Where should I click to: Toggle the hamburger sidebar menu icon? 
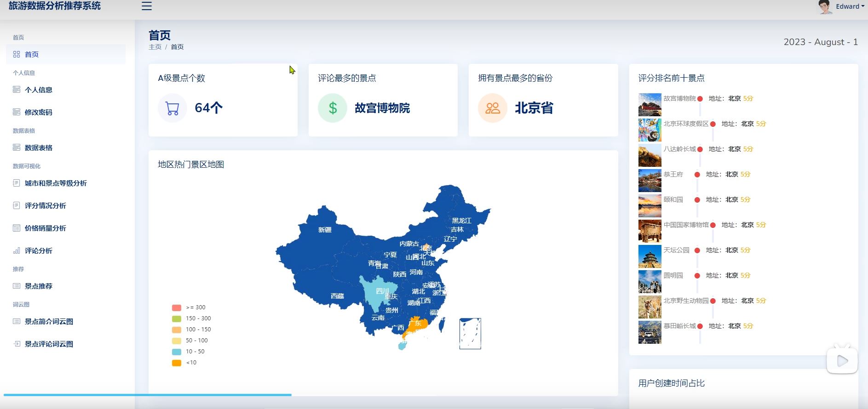[147, 6]
